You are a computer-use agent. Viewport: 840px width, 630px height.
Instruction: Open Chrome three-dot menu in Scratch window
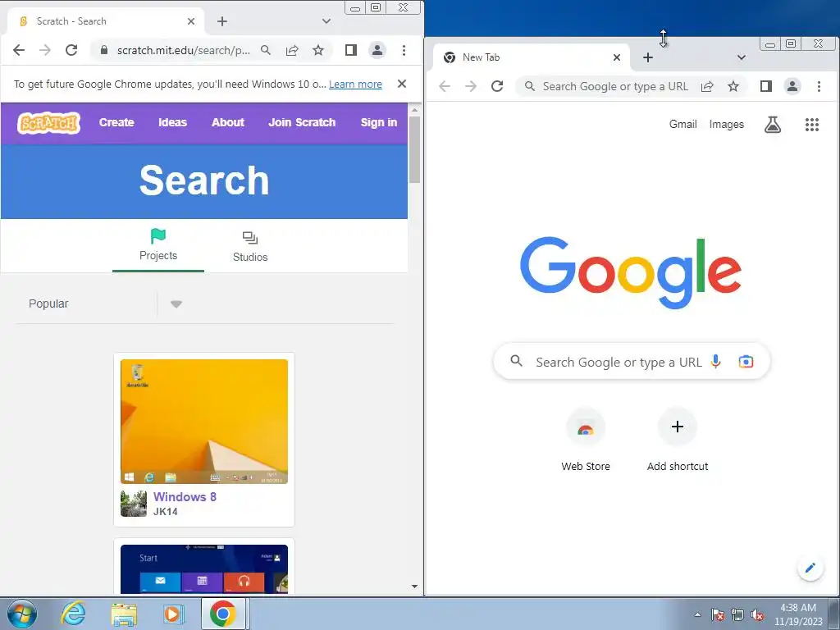point(404,50)
